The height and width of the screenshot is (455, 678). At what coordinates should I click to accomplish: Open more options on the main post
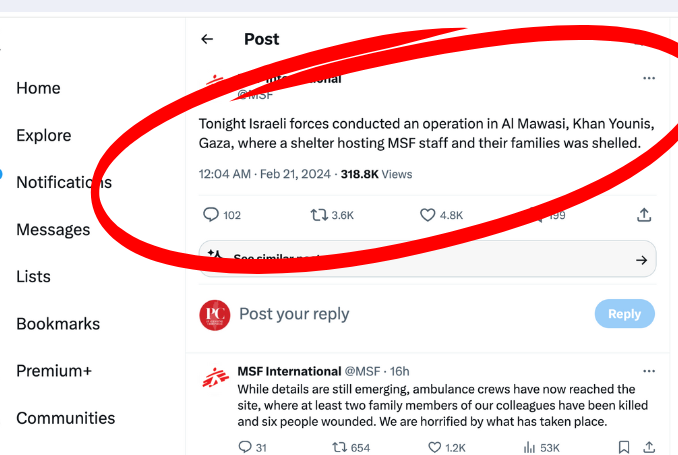(x=649, y=78)
